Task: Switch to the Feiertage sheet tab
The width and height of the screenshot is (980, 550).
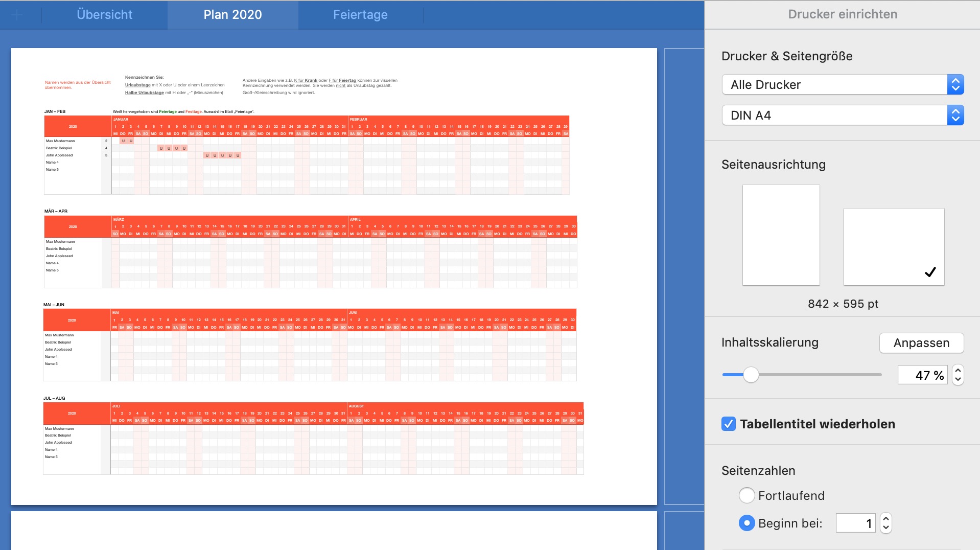Action: click(x=360, y=15)
